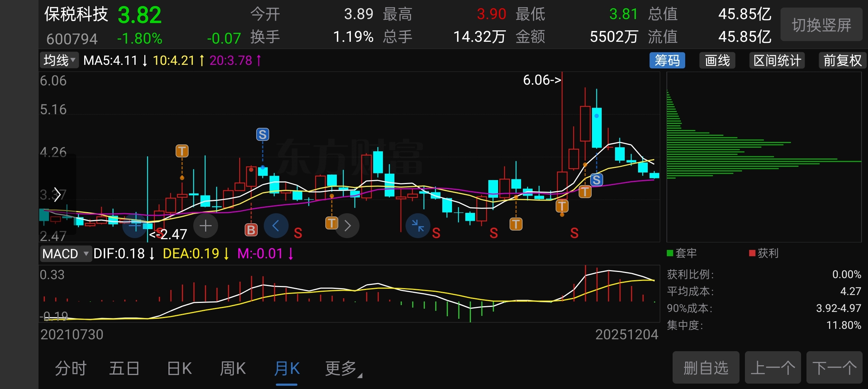Open the MACD indicator dropdown
The image size is (868, 389).
[x=65, y=254]
